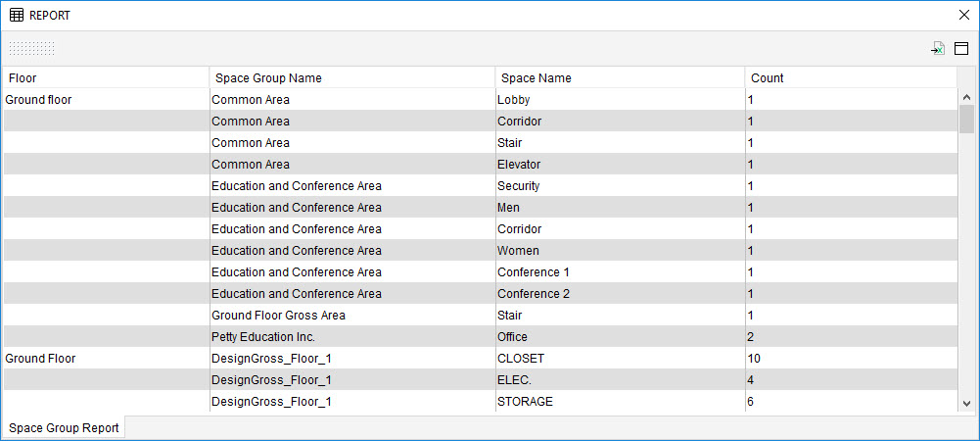Click the window layout icon in toolbar
This screenshot has width=980, height=441.
click(x=961, y=49)
